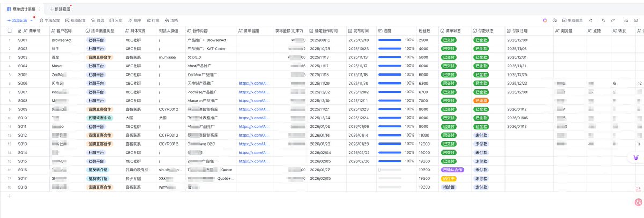The width and height of the screenshot is (644, 218).
Task: Click the share arrow icon
Action: click(590, 20)
